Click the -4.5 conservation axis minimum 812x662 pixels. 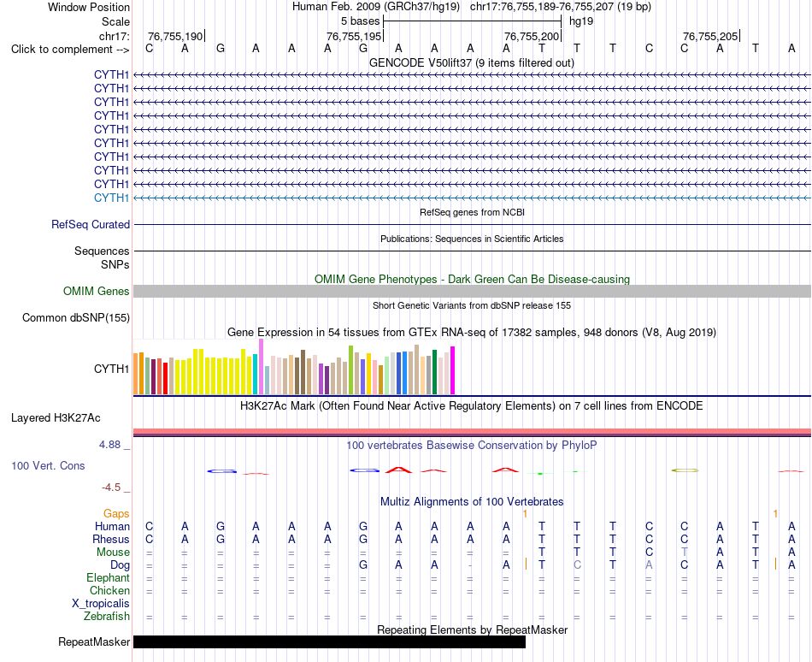pos(111,488)
